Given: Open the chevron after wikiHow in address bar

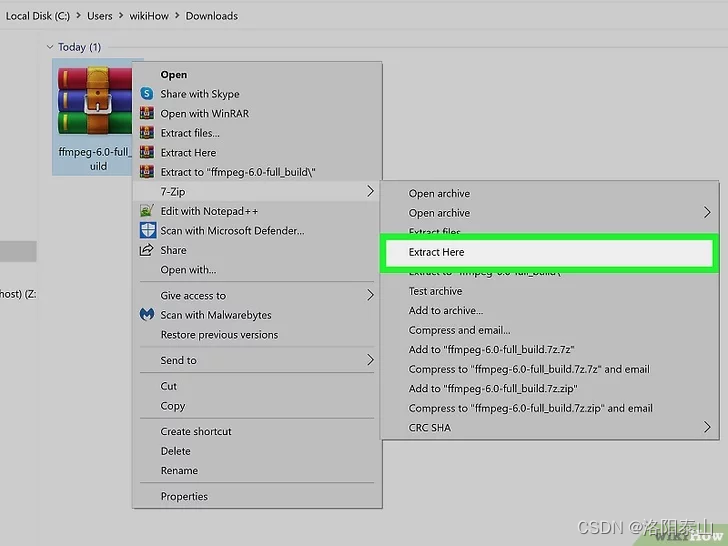Looking at the screenshot, I should [x=177, y=16].
